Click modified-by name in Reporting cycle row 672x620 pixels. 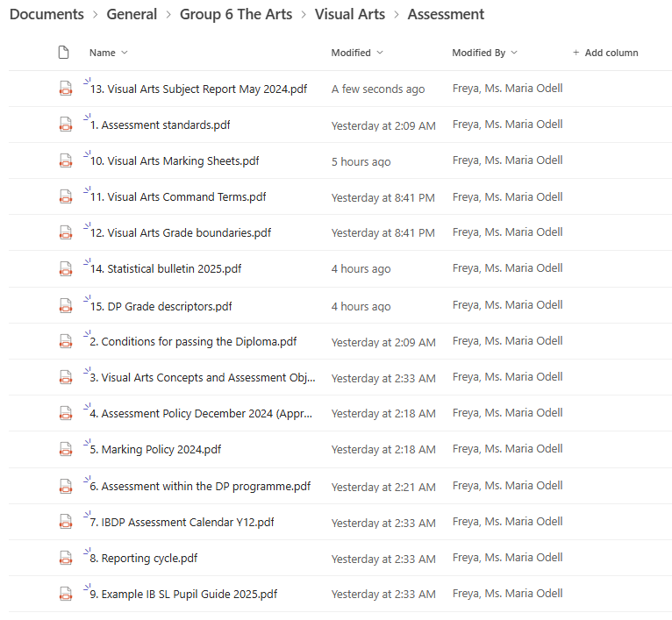[x=507, y=558]
